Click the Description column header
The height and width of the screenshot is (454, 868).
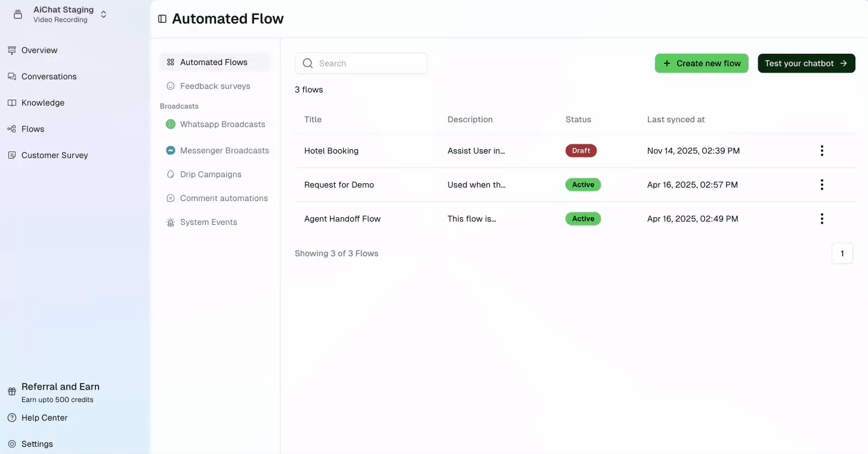tap(470, 119)
